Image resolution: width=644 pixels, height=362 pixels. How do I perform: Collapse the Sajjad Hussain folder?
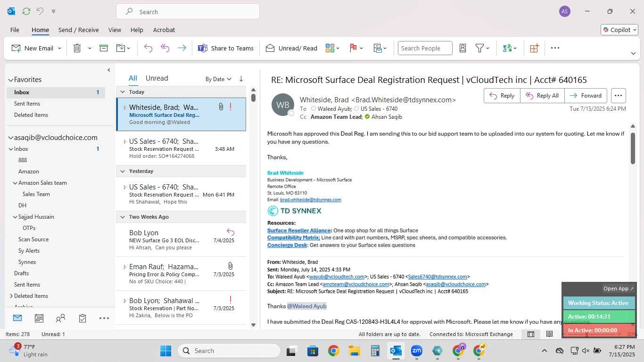15,217
